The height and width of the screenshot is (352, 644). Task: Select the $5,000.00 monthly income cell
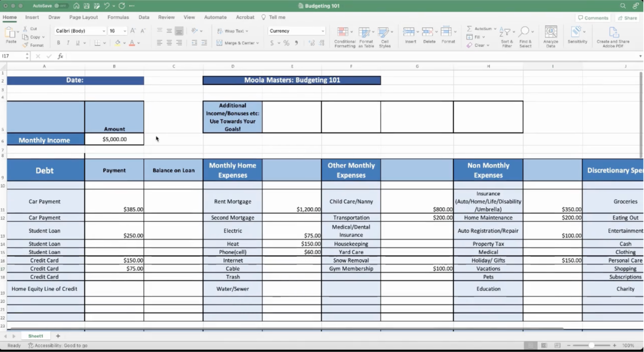click(114, 139)
